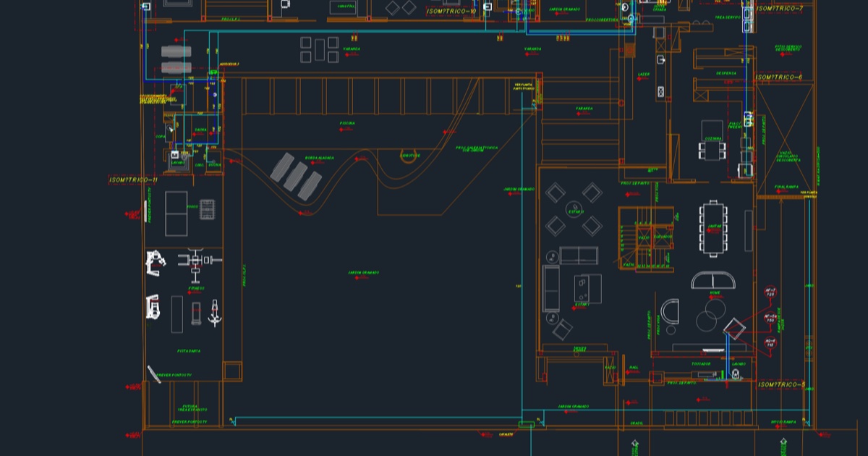The width and height of the screenshot is (868, 456).
Task: Pick the dining table block above JANTAR label
Action: point(714,229)
